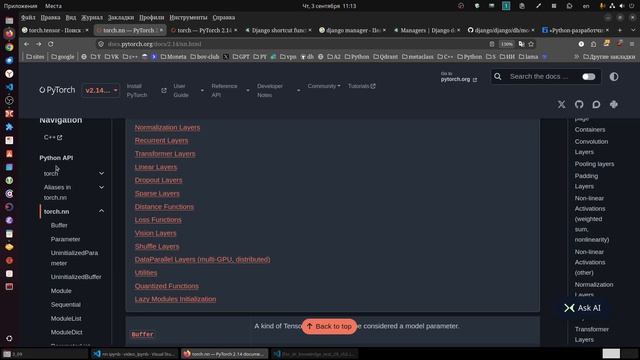The width and height of the screenshot is (640, 360).
Task: Go forward in browser history
Action: point(38,44)
